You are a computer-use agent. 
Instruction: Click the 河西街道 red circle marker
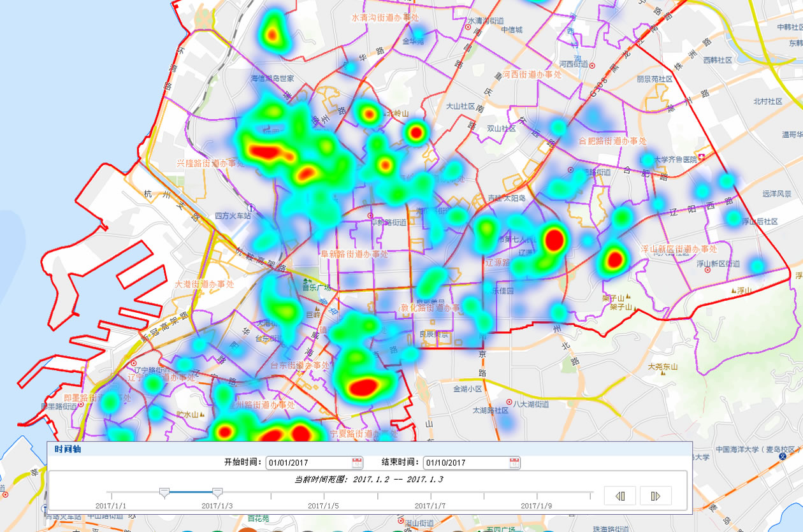tap(592, 65)
